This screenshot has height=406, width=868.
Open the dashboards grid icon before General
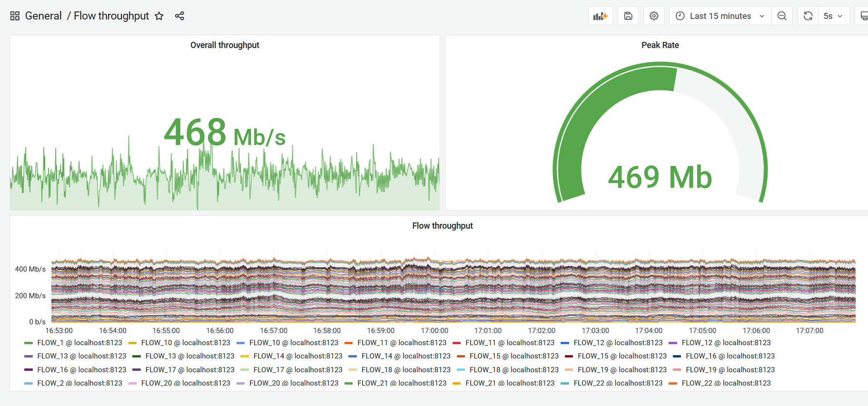pyautogui.click(x=15, y=16)
